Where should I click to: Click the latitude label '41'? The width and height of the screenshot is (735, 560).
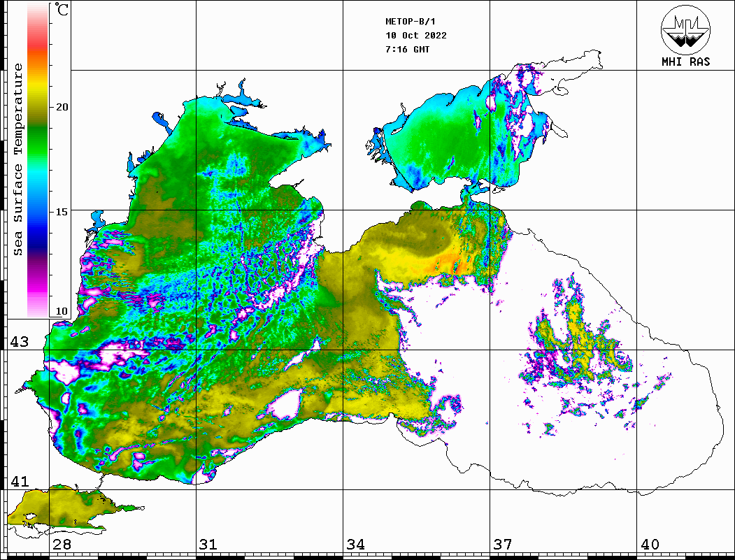coord(20,482)
